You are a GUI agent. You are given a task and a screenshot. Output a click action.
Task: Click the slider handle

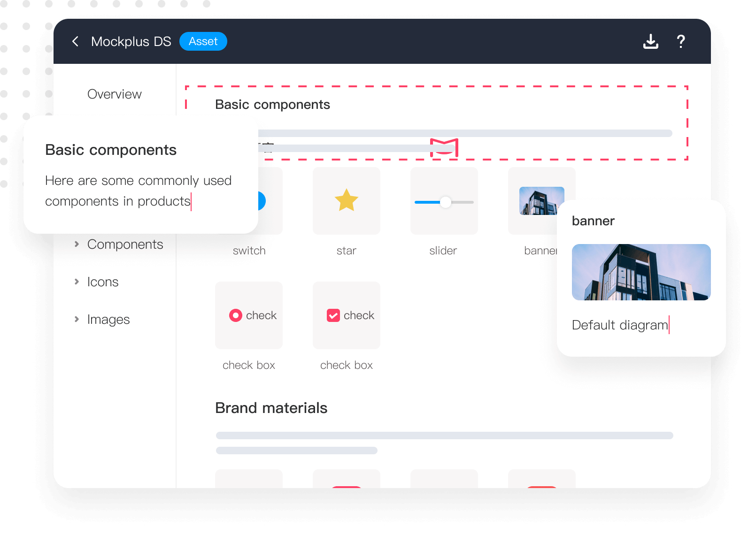pyautogui.click(x=446, y=202)
